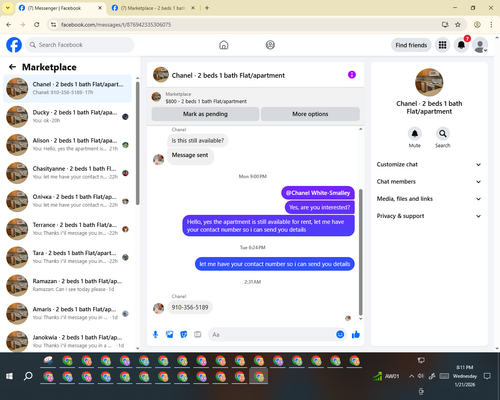
Task: Open the Friends/profile circle icon in navigation
Action: (270, 45)
